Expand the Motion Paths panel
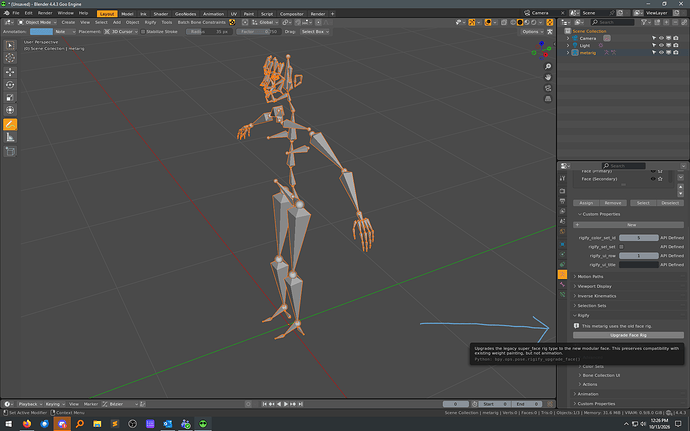The image size is (690, 431). [x=590, y=276]
